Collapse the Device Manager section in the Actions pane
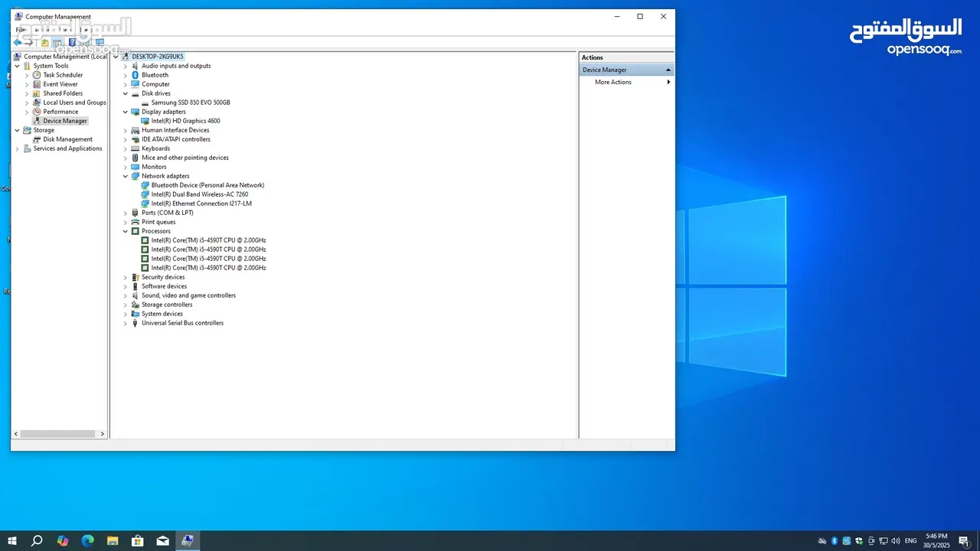 click(668, 70)
